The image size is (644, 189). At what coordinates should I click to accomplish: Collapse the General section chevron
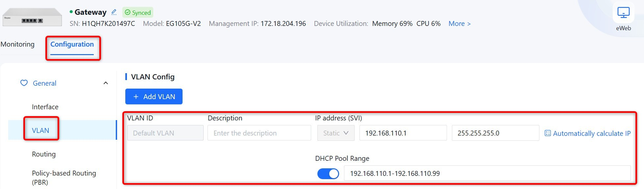[106, 83]
